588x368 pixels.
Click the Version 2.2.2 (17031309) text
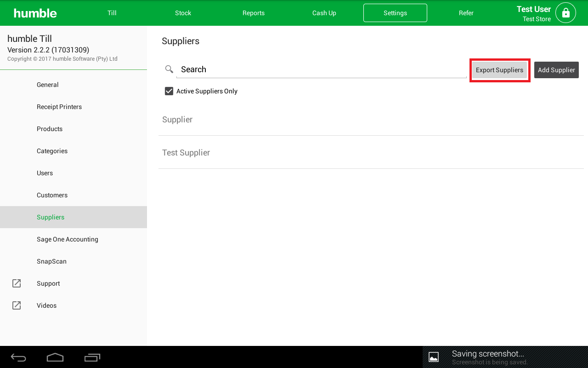pyautogui.click(x=48, y=50)
